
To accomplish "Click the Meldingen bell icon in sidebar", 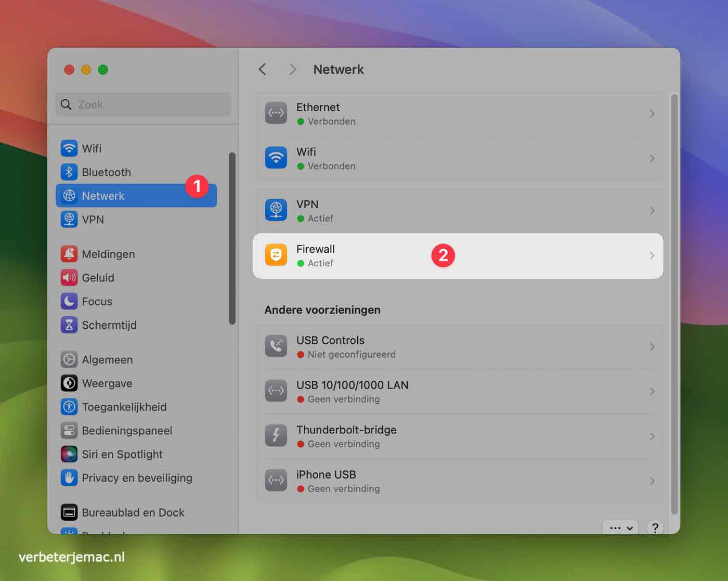I will coord(69,254).
